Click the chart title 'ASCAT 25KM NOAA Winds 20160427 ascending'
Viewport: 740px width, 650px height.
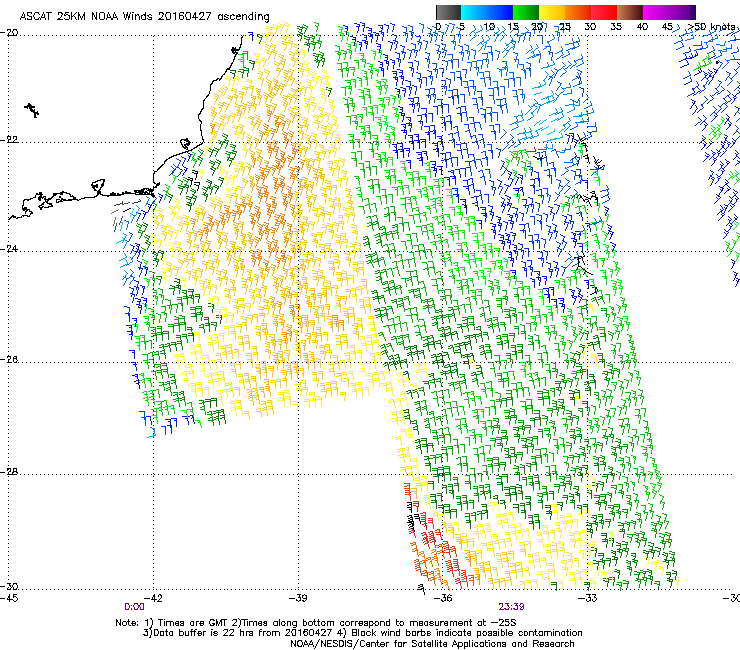(144, 16)
